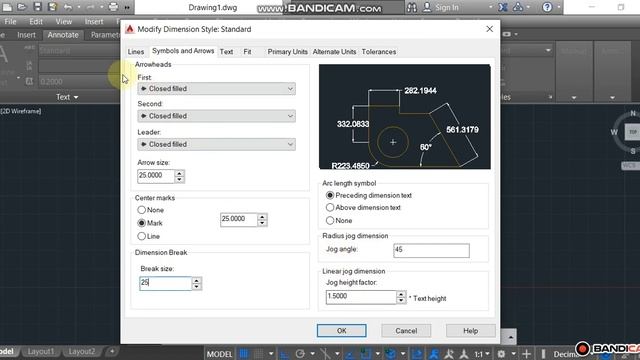Click the Help question mark icon in title bar
This screenshot has width=640, height=360.
tap(547, 7)
